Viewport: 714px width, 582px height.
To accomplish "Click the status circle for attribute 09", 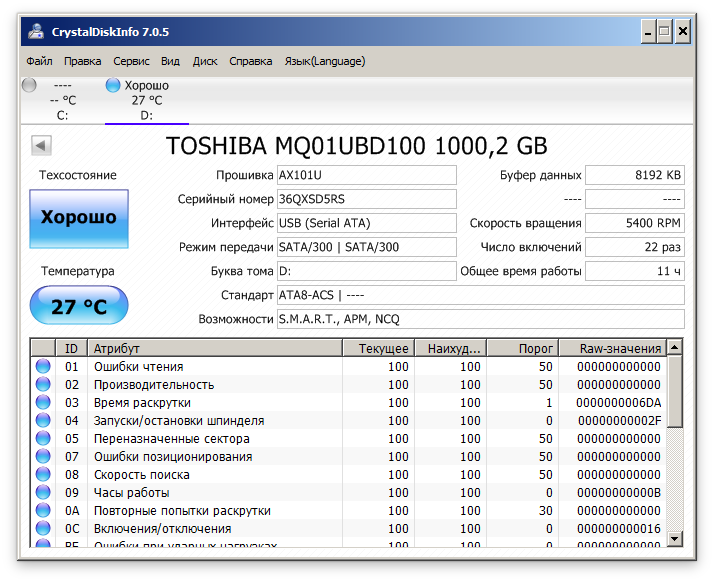I will pos(43,492).
